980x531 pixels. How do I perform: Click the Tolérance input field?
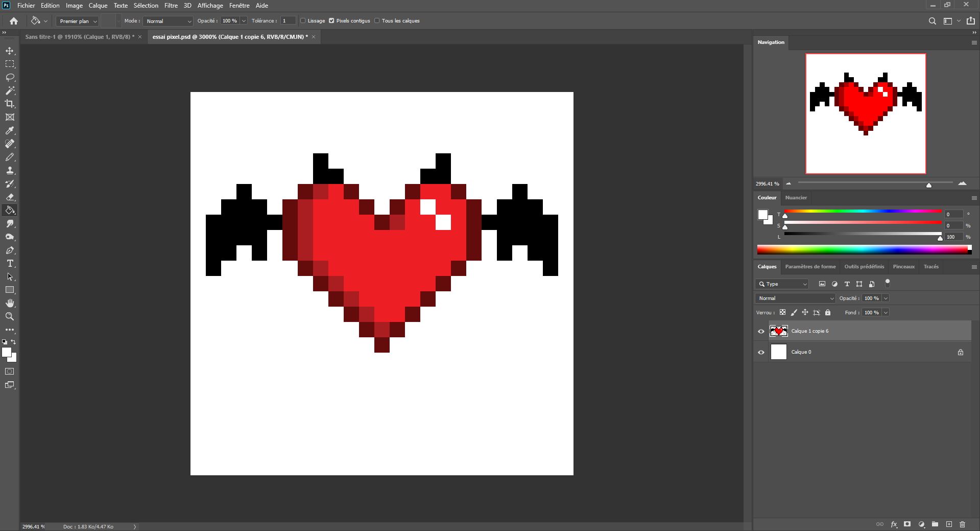tap(288, 21)
